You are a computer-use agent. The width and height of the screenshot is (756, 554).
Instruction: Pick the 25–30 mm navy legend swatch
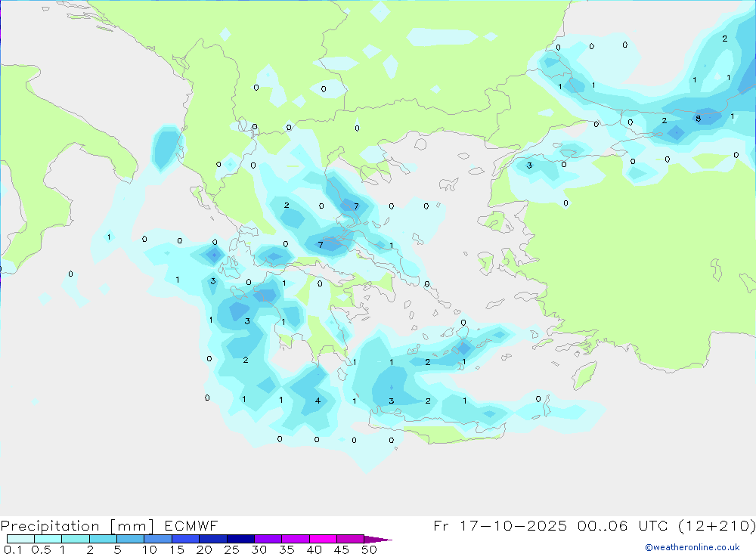click(x=240, y=539)
